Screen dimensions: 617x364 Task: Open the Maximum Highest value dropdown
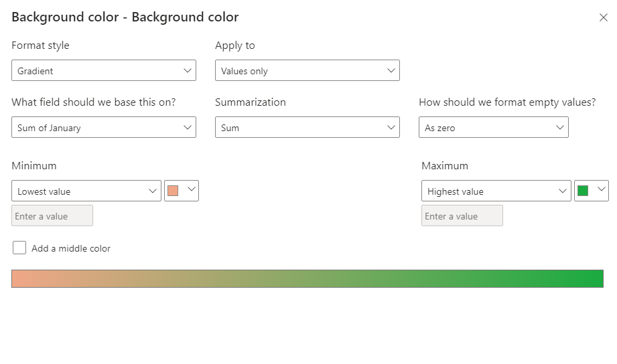click(x=496, y=191)
